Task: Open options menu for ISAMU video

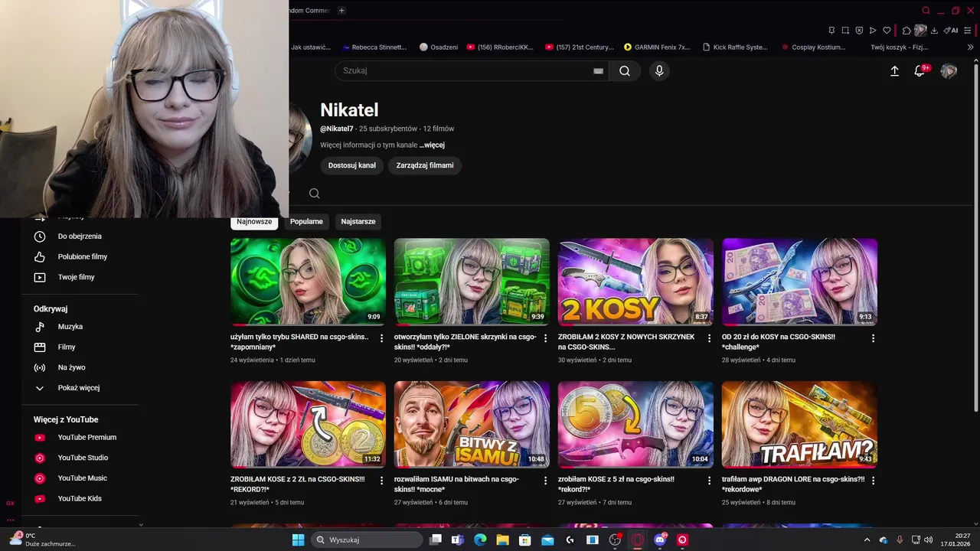Action: click(x=545, y=481)
